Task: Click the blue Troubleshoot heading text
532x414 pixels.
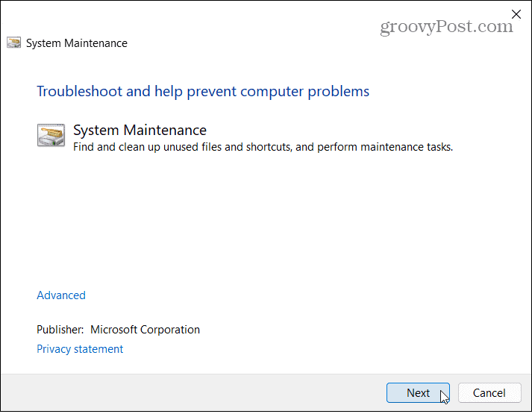Action: pos(203,91)
